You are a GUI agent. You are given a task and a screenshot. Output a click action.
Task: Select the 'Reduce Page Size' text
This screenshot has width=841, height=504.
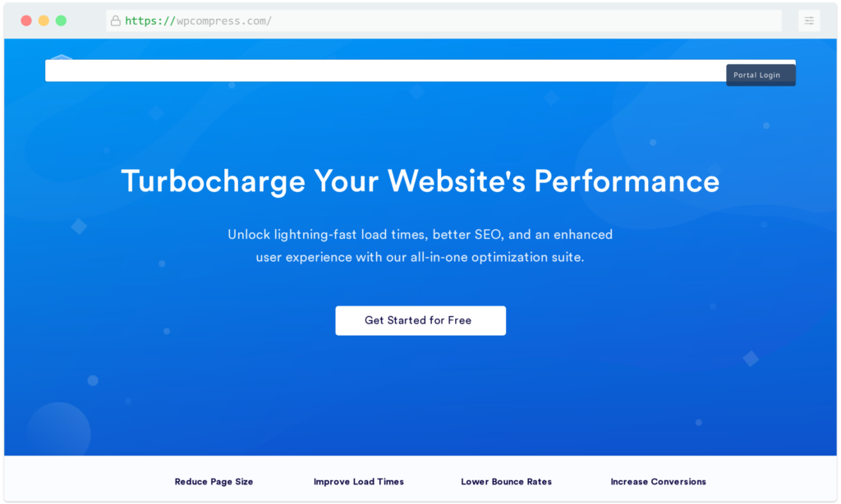[x=214, y=482]
